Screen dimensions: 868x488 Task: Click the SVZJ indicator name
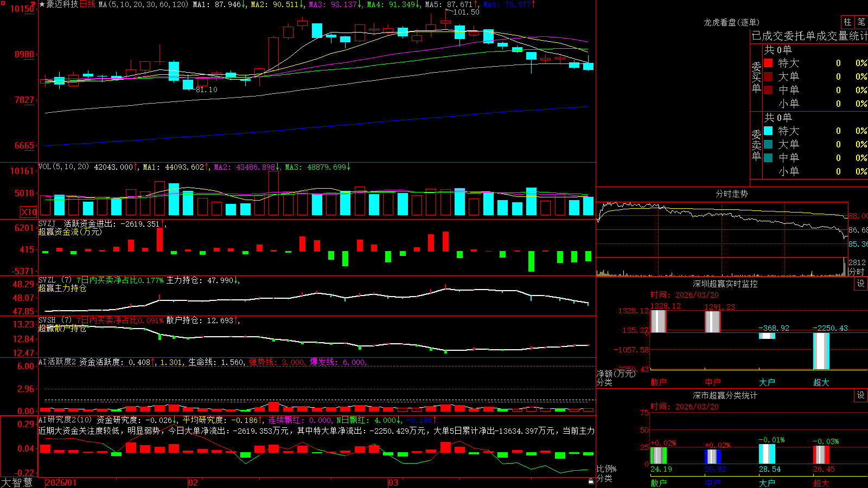pos(47,223)
